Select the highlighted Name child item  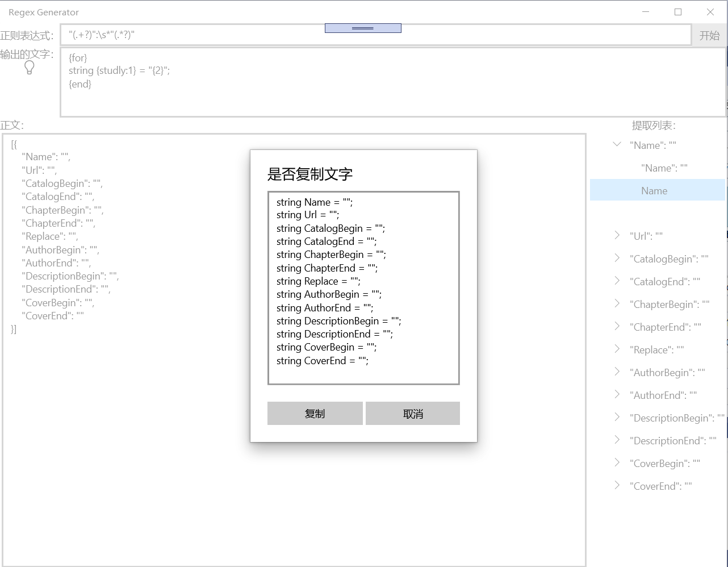(x=658, y=190)
